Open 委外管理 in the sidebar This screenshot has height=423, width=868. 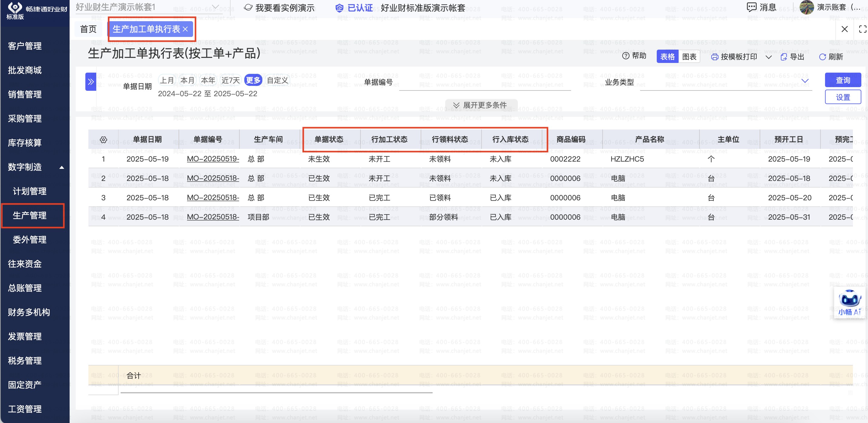pos(30,239)
